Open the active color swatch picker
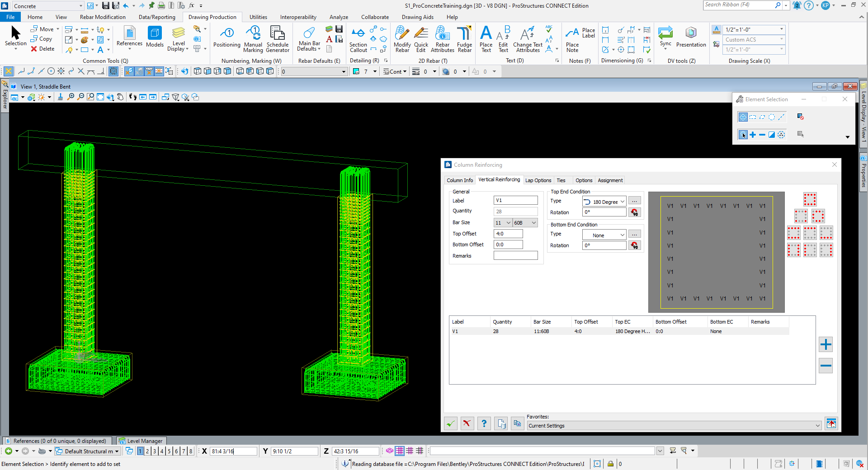Image resolution: width=868 pixels, height=470 pixels. 356,71
